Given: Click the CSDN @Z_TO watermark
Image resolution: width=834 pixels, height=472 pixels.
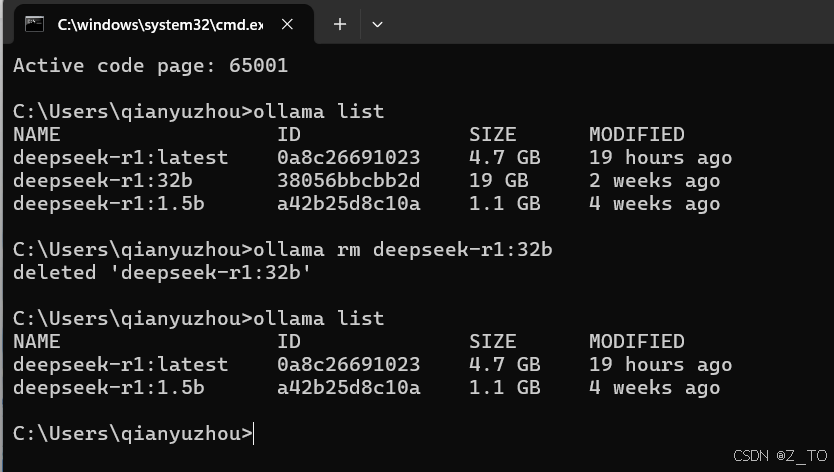Looking at the screenshot, I should pyautogui.click(x=780, y=456).
